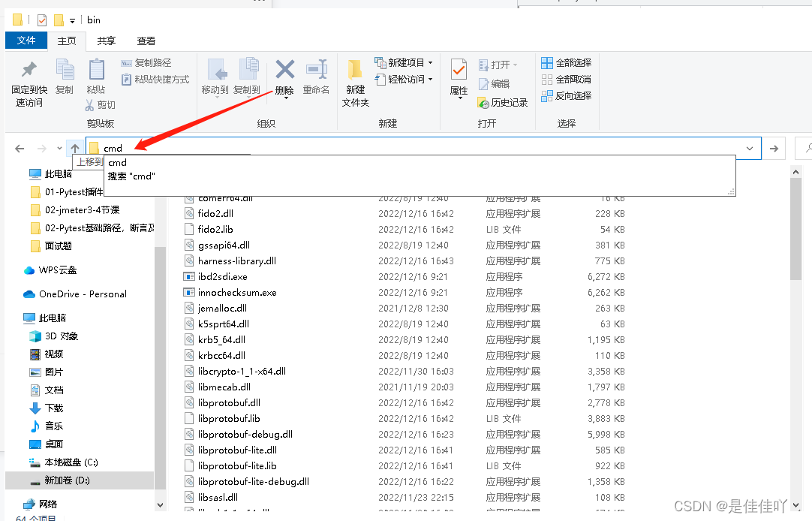Switch to the Home ribbon tab

pyautogui.click(x=67, y=41)
